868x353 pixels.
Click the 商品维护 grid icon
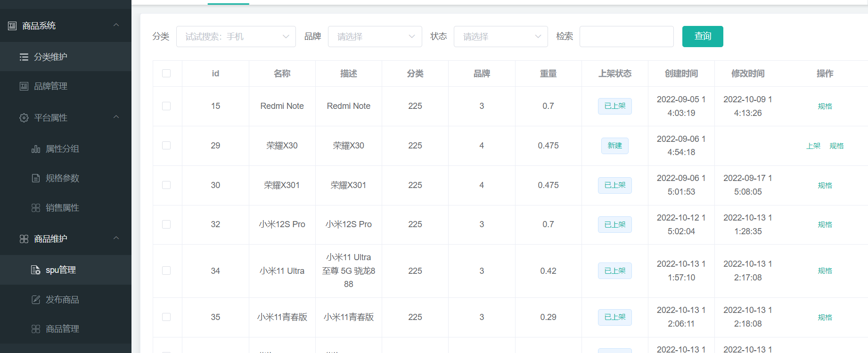[24, 239]
